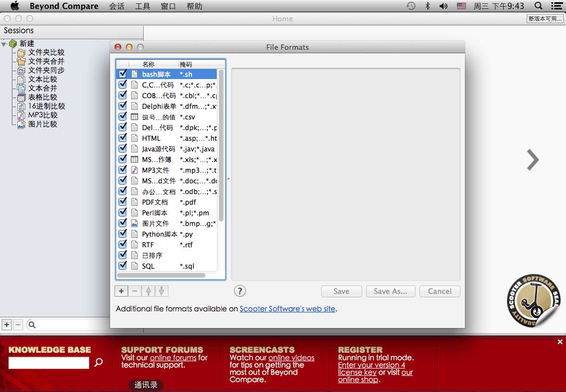
Task: Open the Apple menu
Action: click(x=15, y=6)
